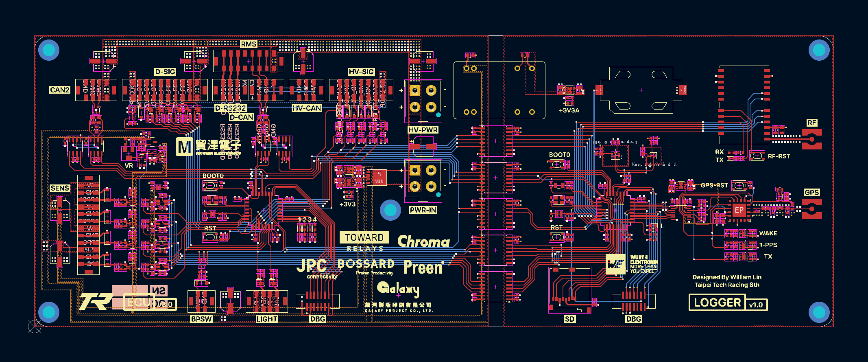This screenshot has height=362, width=868.
Task: Select the Preen logo
Action: point(423,268)
